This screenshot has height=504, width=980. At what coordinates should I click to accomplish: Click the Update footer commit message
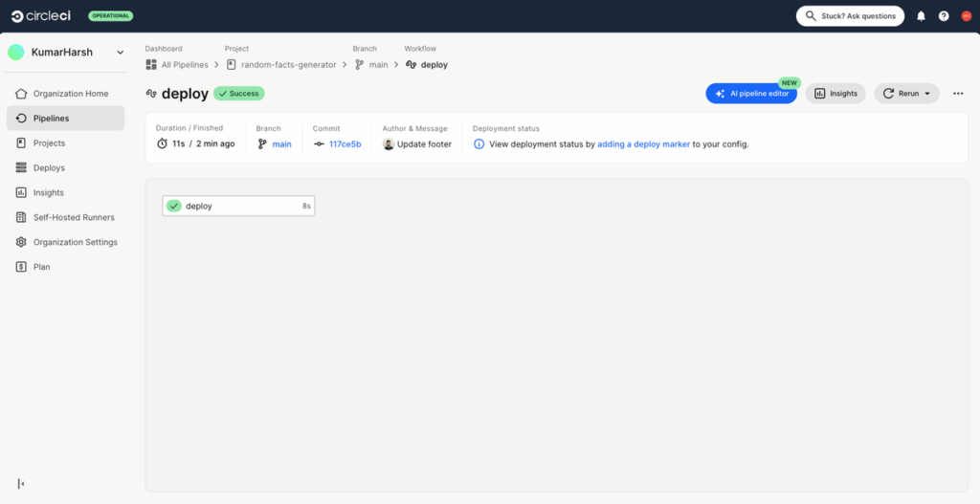[x=424, y=144]
